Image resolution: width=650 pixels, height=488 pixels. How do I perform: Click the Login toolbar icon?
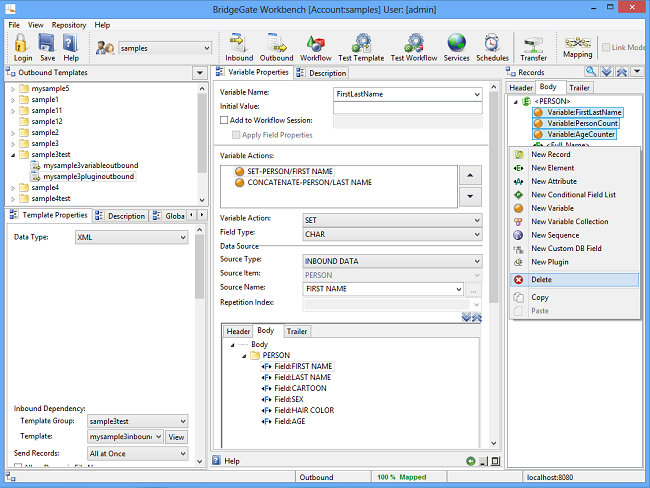(22, 47)
